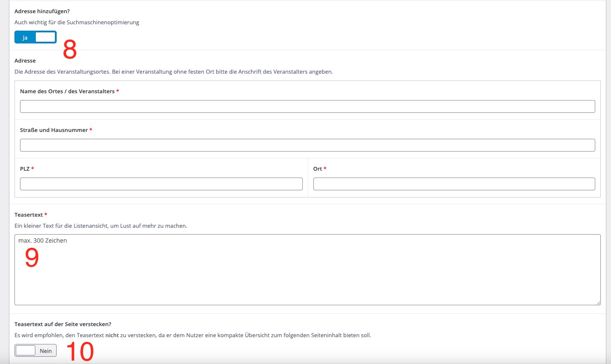Click the "Straße und Hausnummer" label
611x364 pixels.
54,130
